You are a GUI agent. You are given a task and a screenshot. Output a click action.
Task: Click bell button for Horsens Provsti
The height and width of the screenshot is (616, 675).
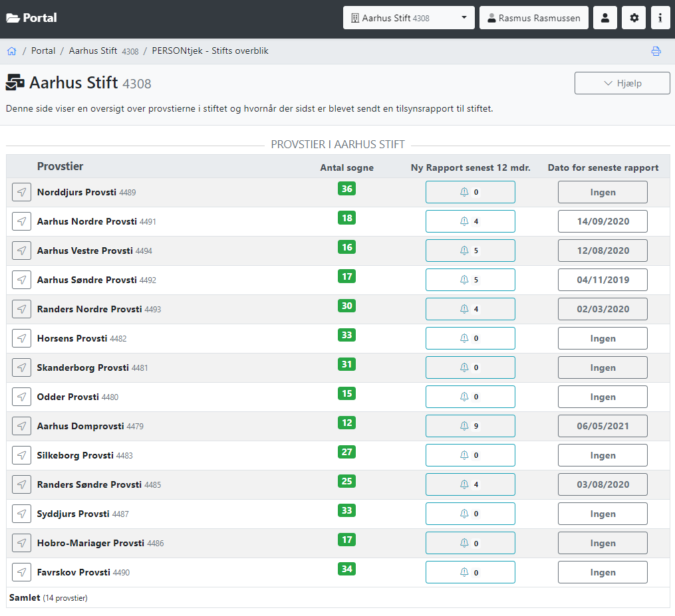coord(470,338)
